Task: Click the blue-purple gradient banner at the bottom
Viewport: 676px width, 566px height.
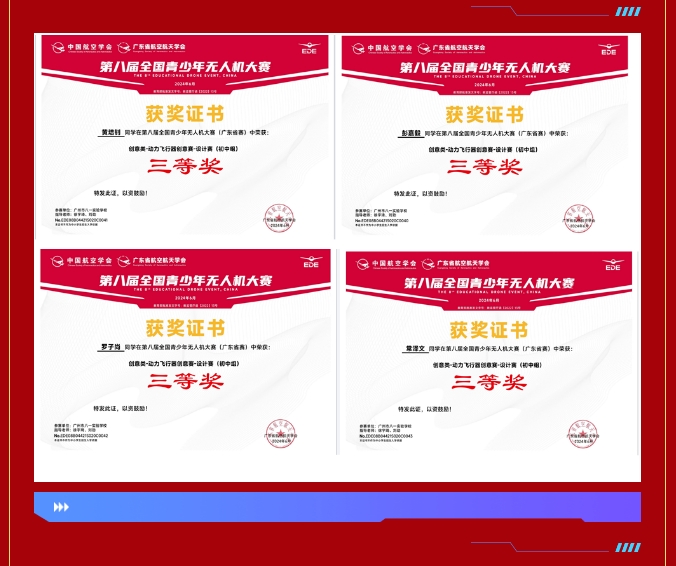Action: pyautogui.click(x=337, y=507)
